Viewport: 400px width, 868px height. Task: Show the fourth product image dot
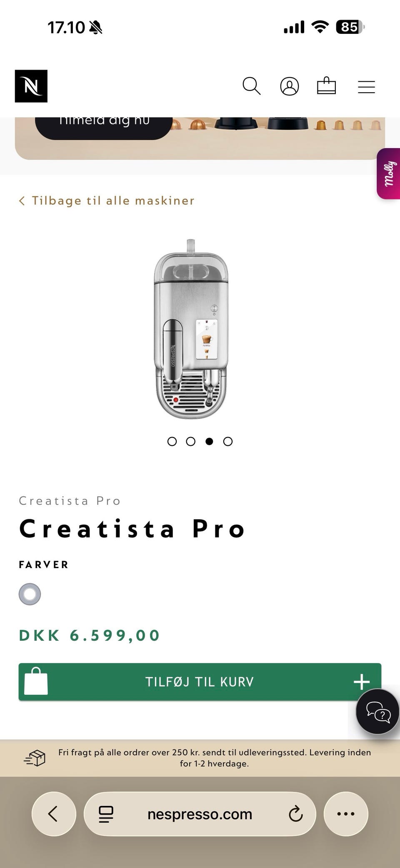(228, 441)
